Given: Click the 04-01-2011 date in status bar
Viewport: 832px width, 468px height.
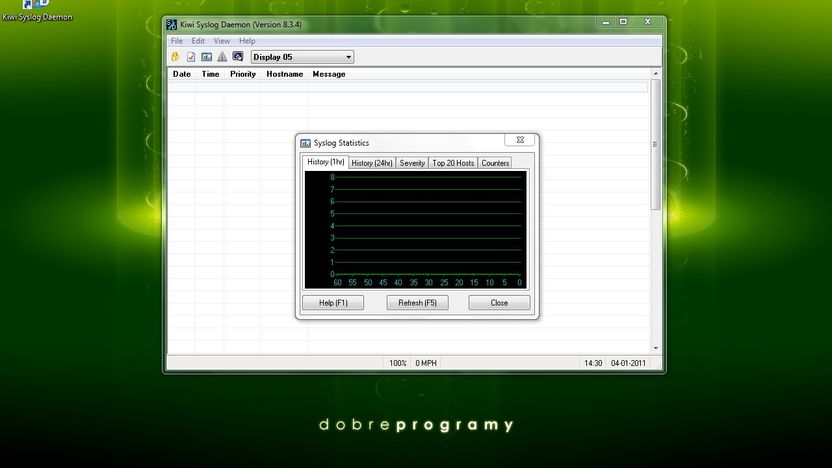Looking at the screenshot, I should click(x=628, y=363).
